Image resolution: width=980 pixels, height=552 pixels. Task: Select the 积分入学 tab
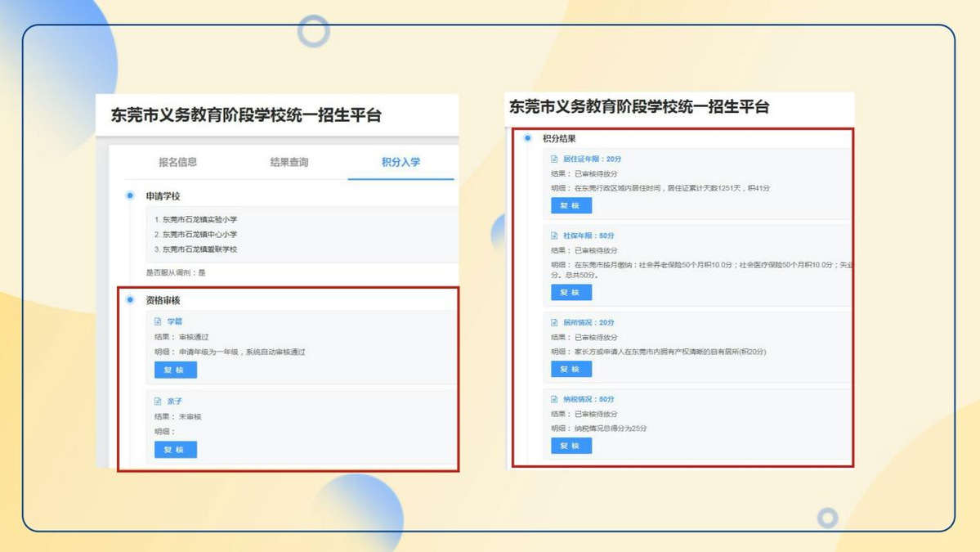[x=401, y=162]
